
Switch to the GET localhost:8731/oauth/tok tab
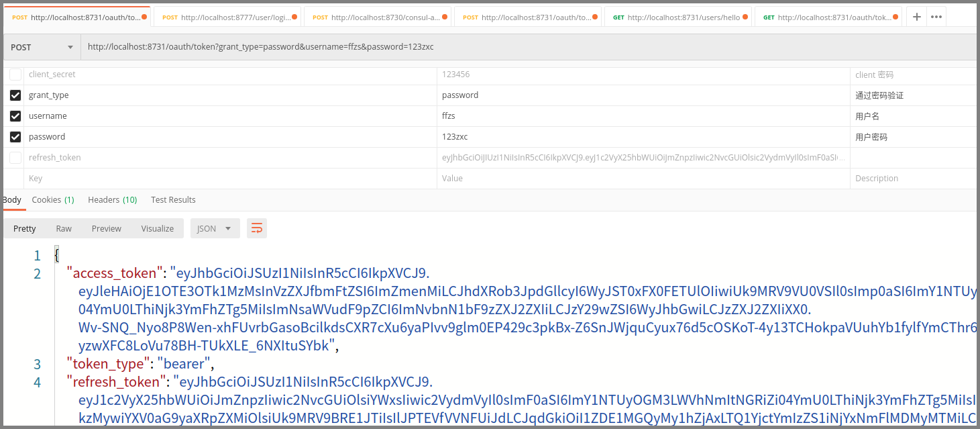tap(828, 17)
